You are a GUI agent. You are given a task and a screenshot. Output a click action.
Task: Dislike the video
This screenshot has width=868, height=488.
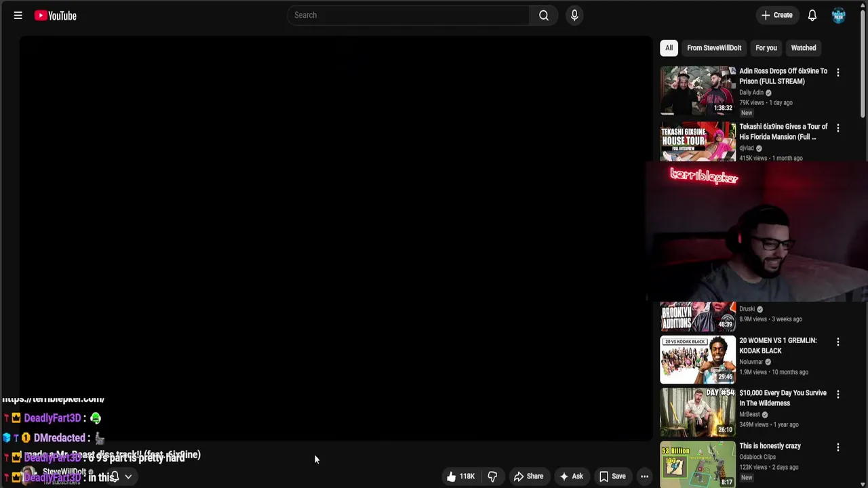coord(492,476)
